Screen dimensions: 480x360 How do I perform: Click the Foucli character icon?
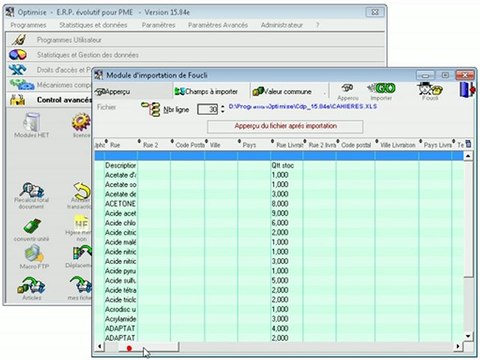point(430,92)
